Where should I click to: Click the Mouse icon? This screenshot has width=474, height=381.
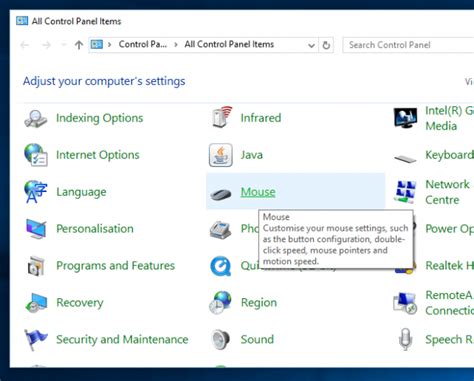pyautogui.click(x=221, y=193)
